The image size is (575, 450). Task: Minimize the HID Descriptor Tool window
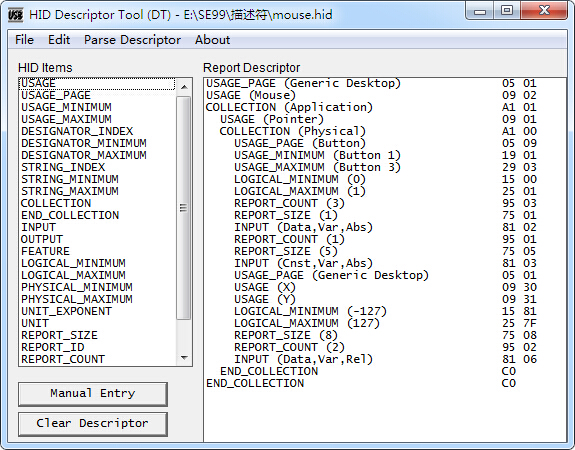pos(480,11)
